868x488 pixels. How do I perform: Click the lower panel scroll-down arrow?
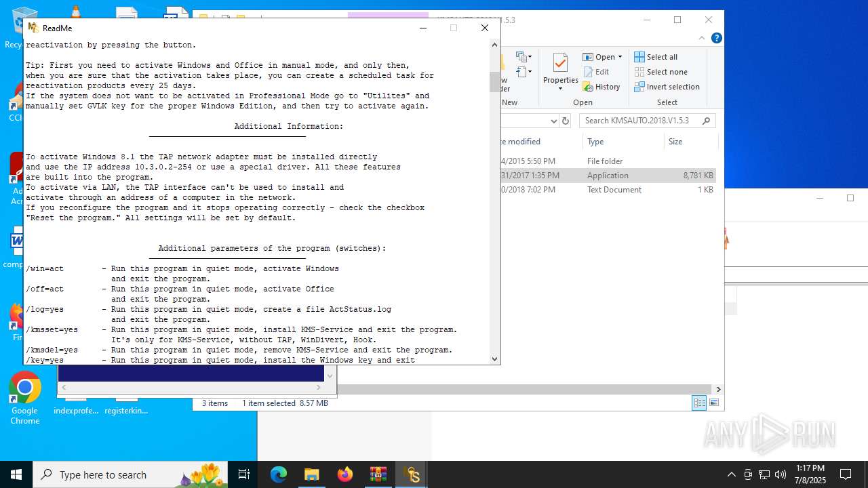[330, 375]
